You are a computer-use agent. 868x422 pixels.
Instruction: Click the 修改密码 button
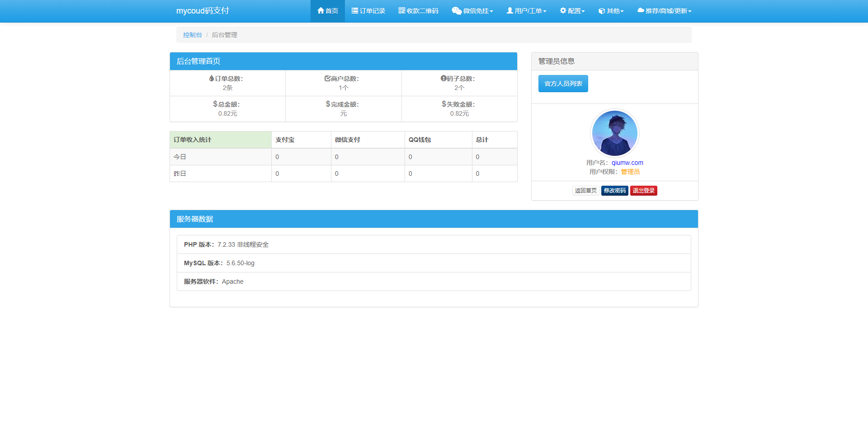614,191
